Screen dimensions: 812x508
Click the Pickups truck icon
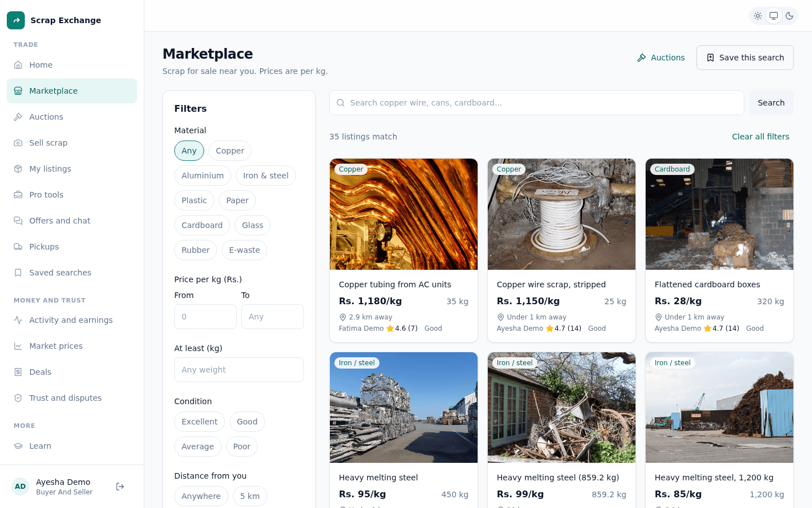18,247
